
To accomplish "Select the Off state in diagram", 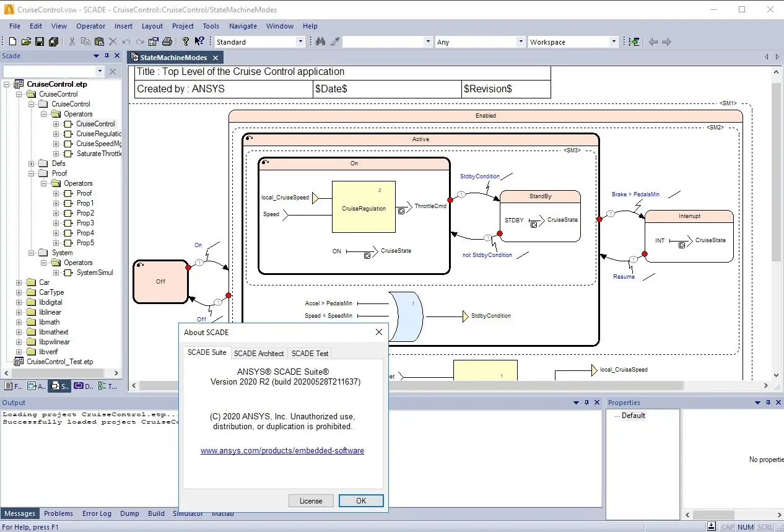I will click(160, 282).
